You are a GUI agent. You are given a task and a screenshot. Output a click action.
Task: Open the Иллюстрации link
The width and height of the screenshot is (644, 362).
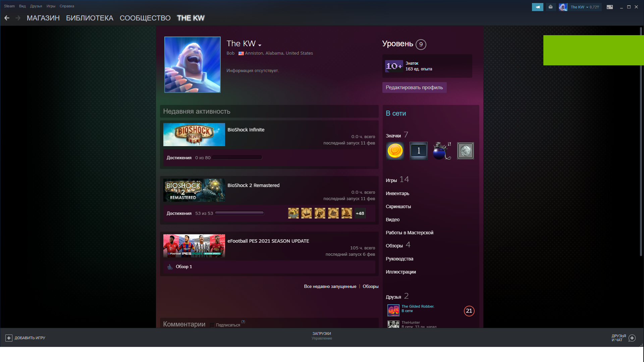pyautogui.click(x=401, y=272)
